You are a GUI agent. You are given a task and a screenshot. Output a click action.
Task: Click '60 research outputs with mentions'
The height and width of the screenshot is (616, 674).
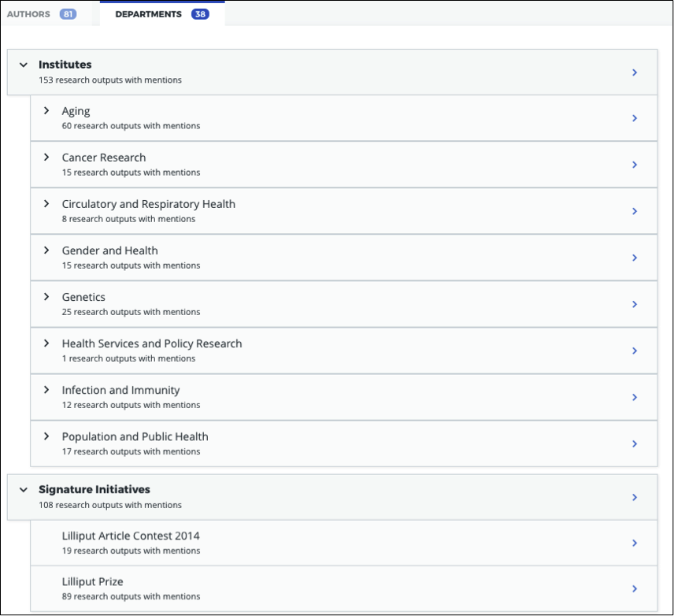click(x=131, y=126)
